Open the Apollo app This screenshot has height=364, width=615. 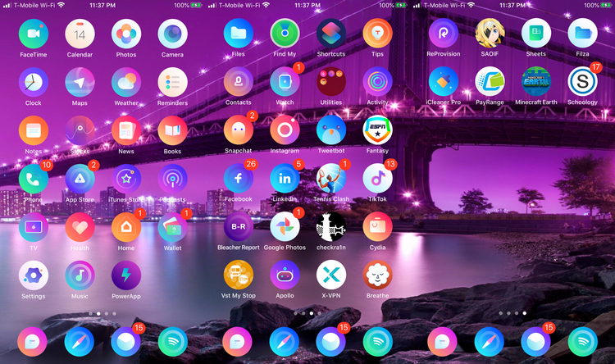285,275
